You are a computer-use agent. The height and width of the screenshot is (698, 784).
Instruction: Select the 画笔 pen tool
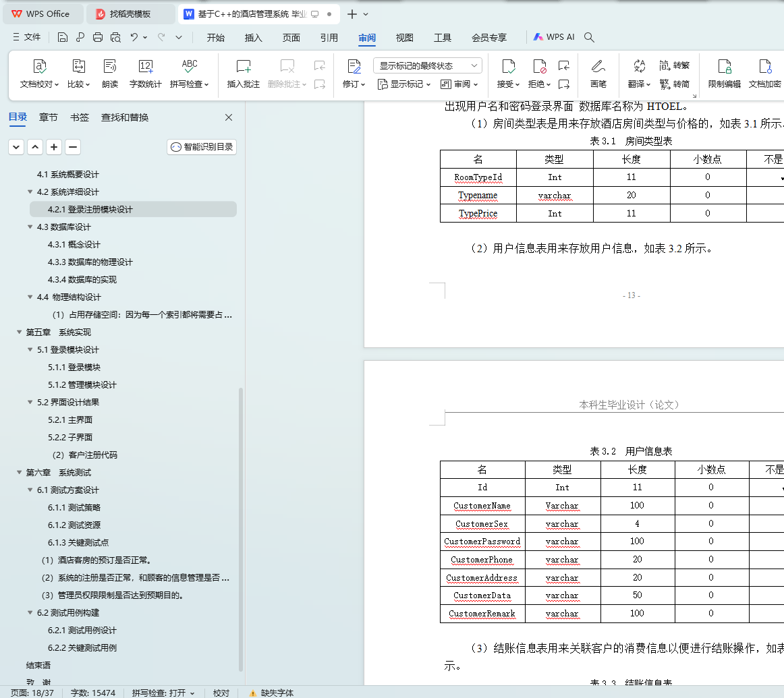tap(598, 73)
